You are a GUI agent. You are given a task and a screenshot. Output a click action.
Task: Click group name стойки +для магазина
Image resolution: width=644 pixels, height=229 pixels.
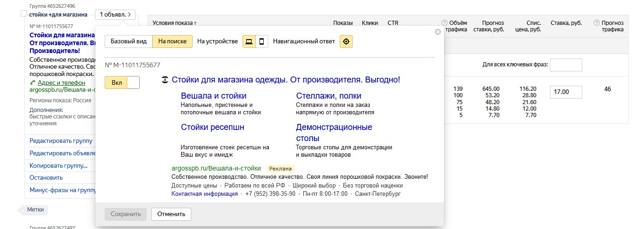[58, 15]
